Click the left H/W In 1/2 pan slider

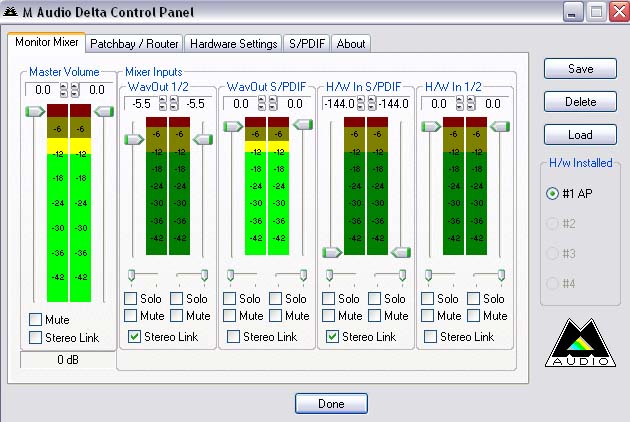coord(428,275)
